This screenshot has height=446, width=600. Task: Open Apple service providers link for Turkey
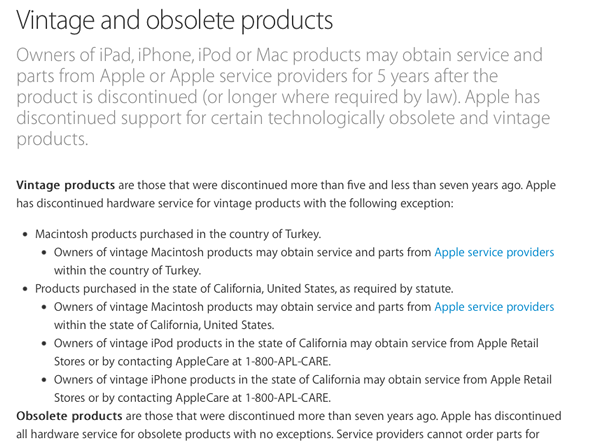(494, 252)
